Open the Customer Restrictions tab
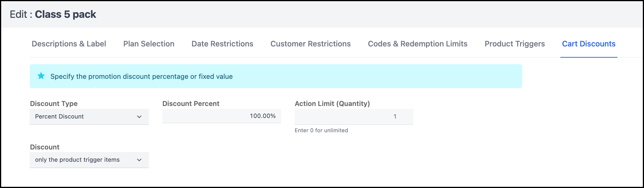The width and height of the screenshot is (644, 188). (310, 44)
